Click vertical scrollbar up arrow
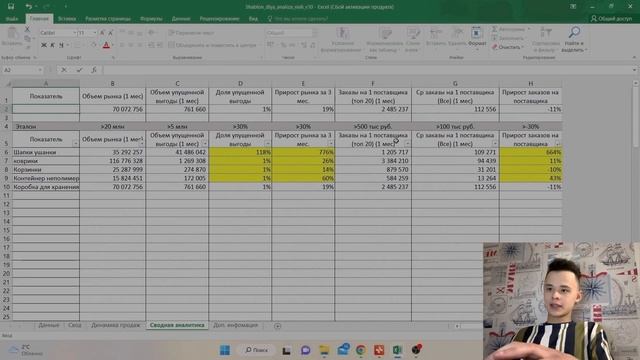Screen dimensions: 640x360 635,83
